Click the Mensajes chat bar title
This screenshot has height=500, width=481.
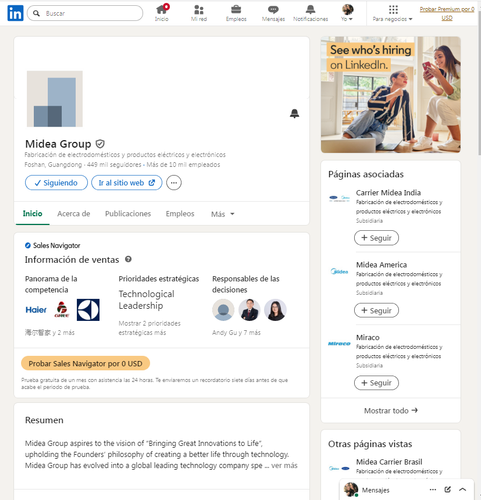coord(376,490)
